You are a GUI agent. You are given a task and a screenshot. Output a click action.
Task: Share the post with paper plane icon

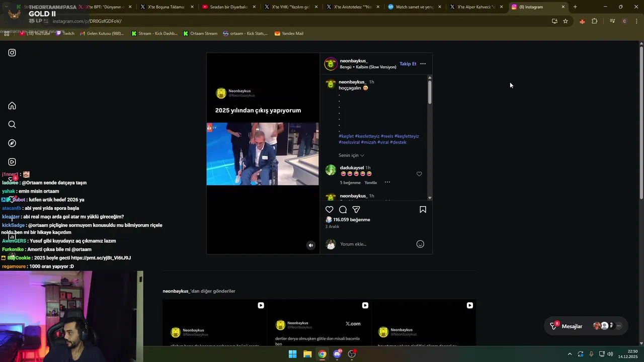click(356, 210)
